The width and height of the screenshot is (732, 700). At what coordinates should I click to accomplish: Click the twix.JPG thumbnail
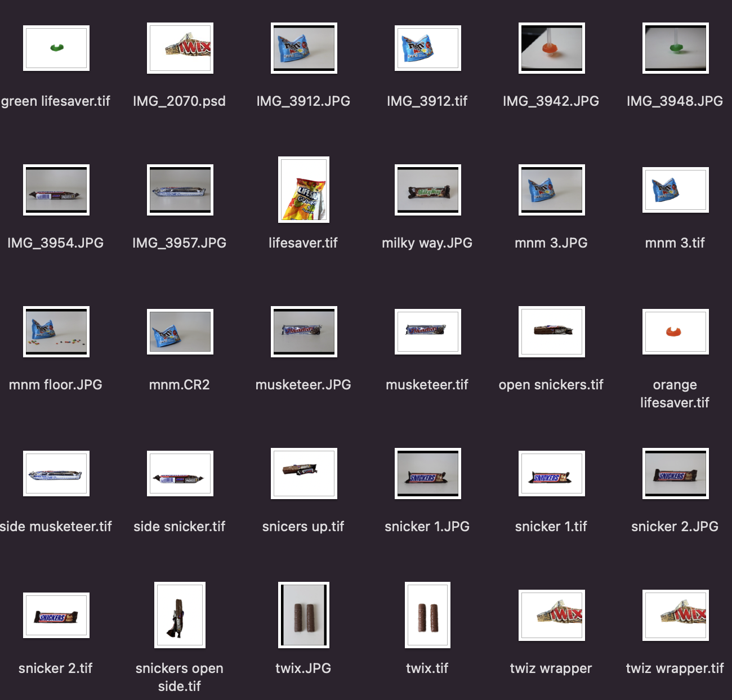click(x=304, y=615)
